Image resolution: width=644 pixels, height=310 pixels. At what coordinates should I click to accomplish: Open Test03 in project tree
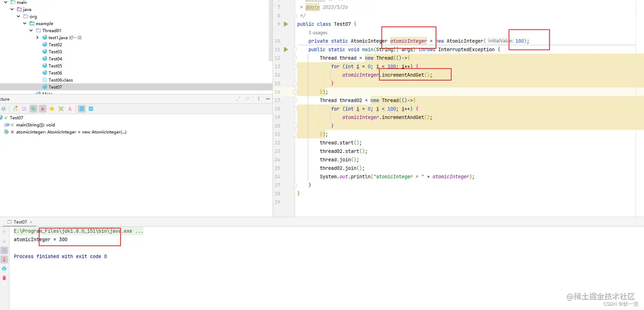pyautogui.click(x=55, y=52)
